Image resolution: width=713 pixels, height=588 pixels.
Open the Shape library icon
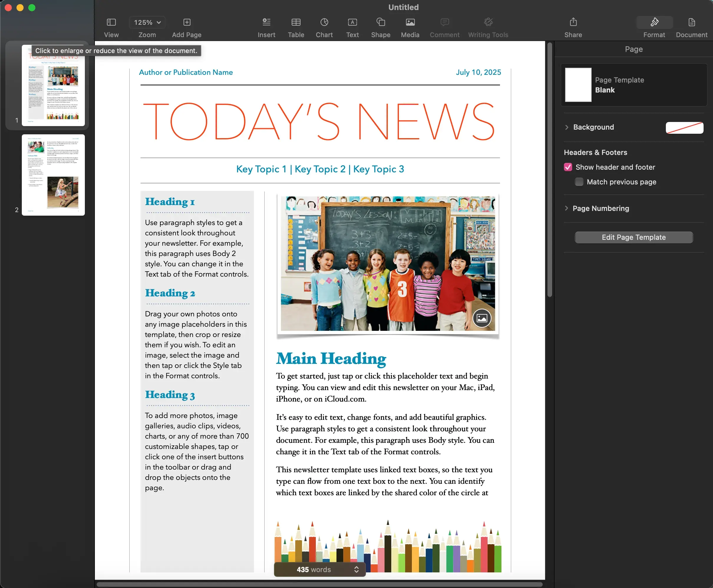tap(381, 22)
